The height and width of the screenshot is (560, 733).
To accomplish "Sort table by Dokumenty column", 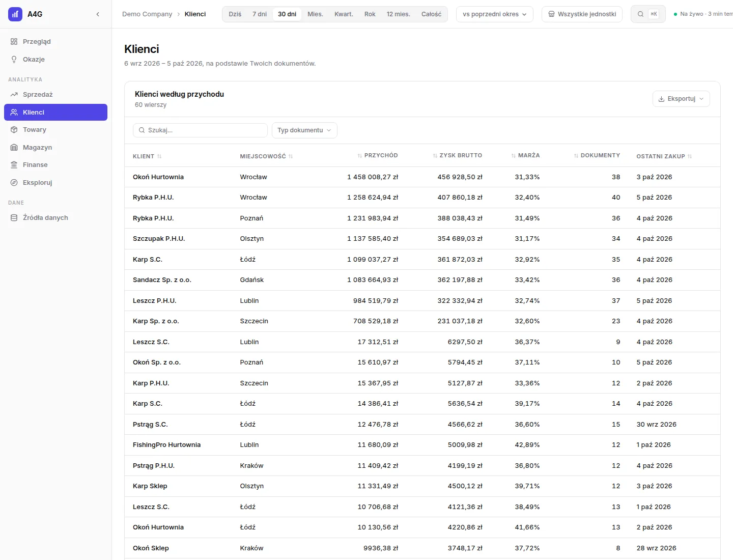I will 597,155.
